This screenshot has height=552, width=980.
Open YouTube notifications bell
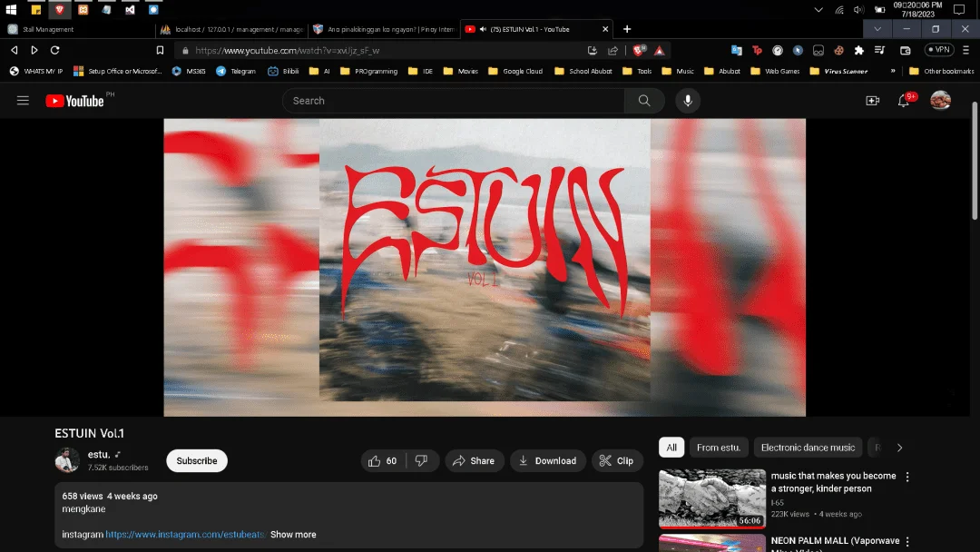(904, 101)
